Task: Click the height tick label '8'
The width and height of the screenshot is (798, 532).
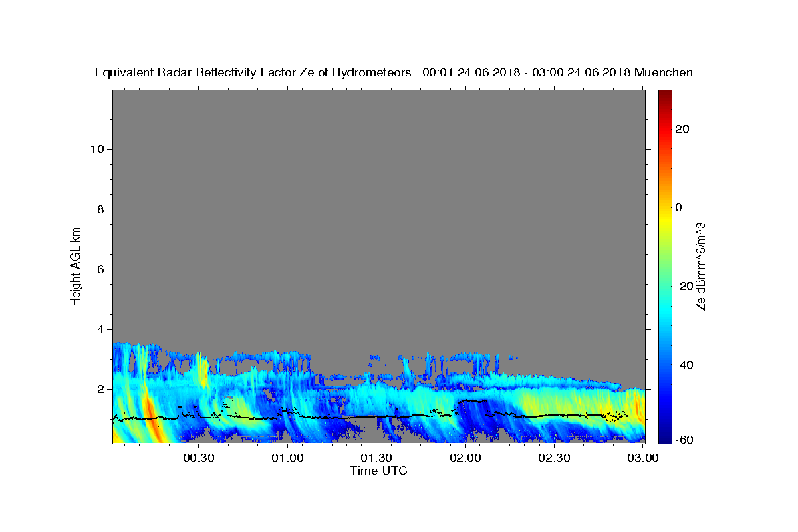Action: 100,209
